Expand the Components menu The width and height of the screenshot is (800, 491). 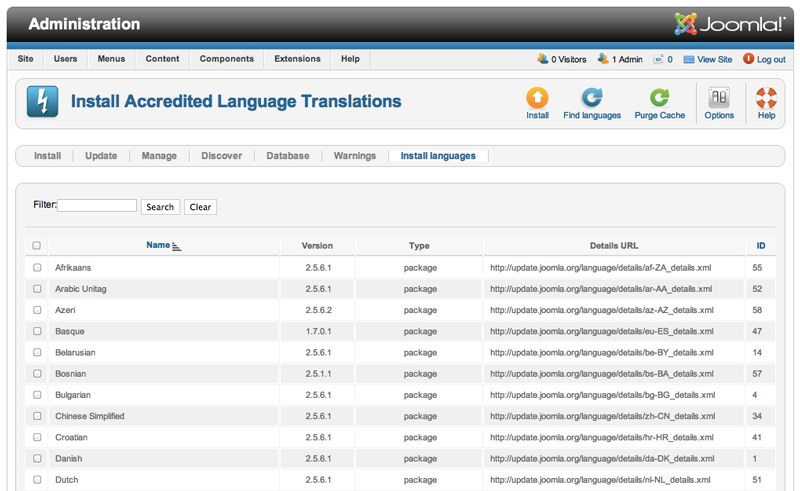tap(226, 59)
